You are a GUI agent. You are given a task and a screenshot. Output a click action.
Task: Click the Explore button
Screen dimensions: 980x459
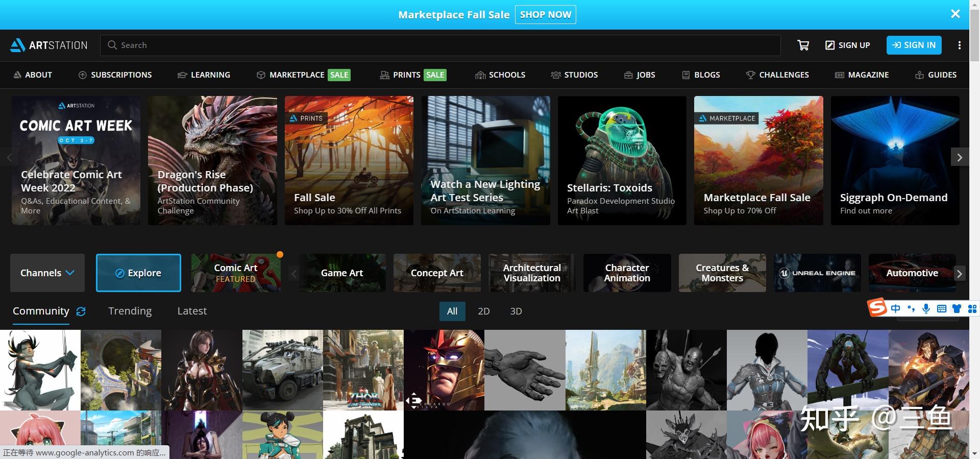[x=138, y=273]
